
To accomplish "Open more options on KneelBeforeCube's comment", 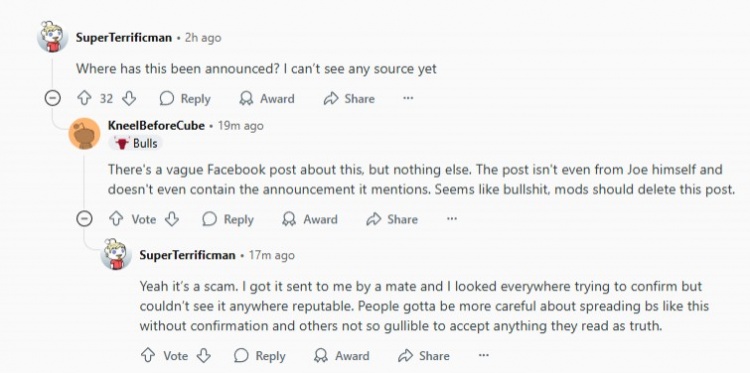I will [x=452, y=219].
